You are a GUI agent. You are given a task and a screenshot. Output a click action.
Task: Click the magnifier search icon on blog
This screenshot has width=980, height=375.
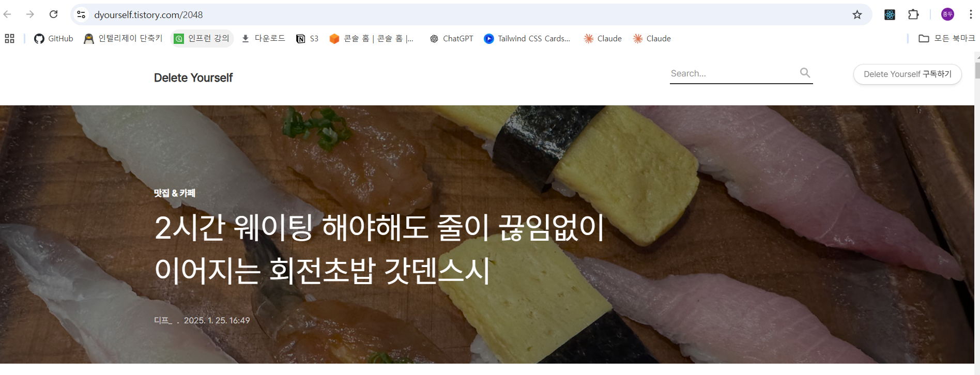805,73
